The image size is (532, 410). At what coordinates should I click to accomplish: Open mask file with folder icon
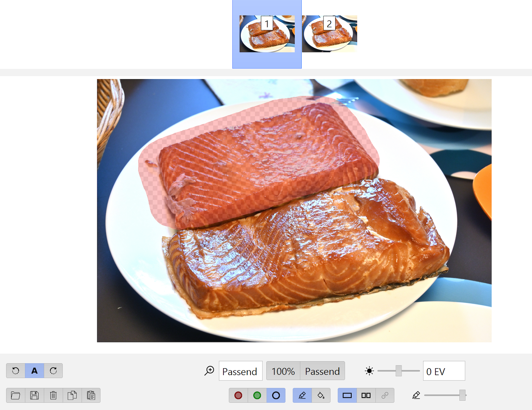click(x=16, y=395)
